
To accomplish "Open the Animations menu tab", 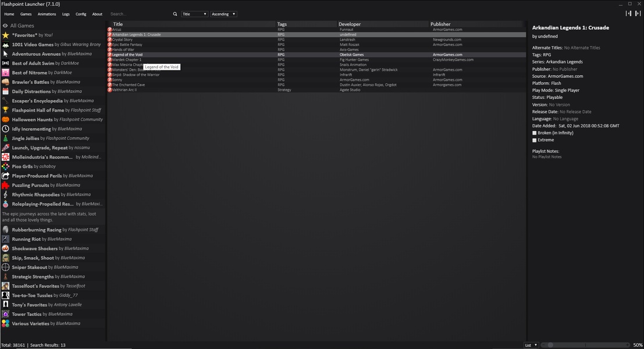I will [x=47, y=14].
